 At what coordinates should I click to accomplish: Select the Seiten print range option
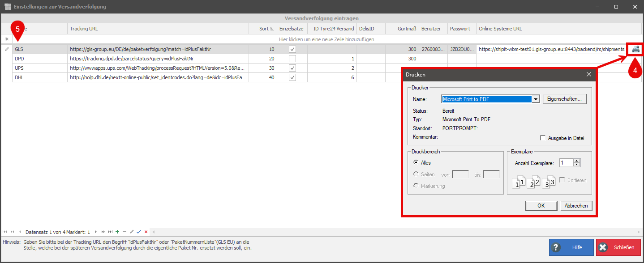(416, 174)
